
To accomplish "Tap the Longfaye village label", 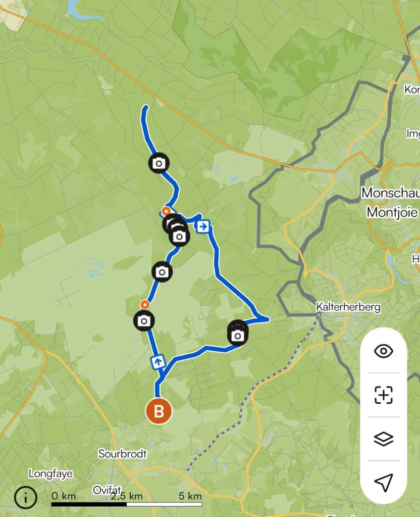I will click(50, 474).
